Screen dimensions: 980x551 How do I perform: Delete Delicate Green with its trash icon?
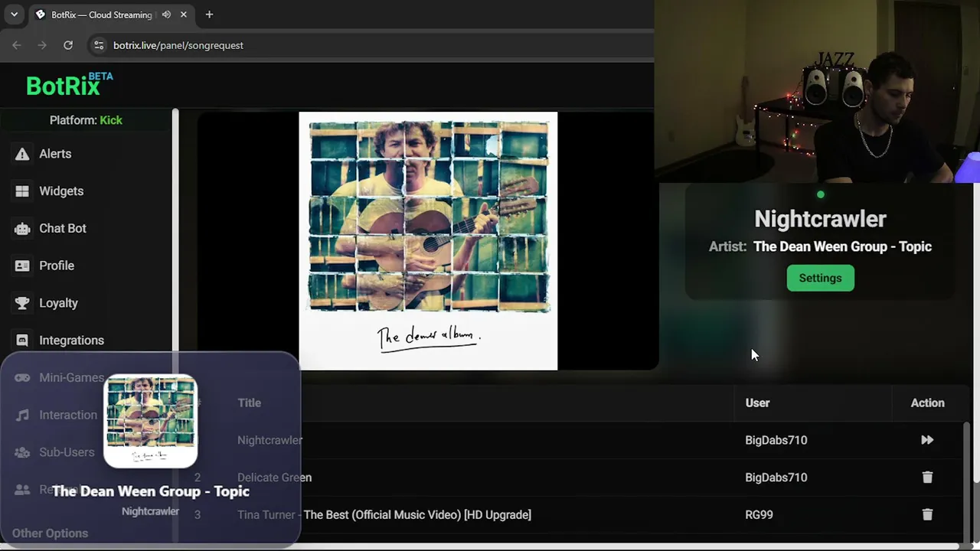927,478
